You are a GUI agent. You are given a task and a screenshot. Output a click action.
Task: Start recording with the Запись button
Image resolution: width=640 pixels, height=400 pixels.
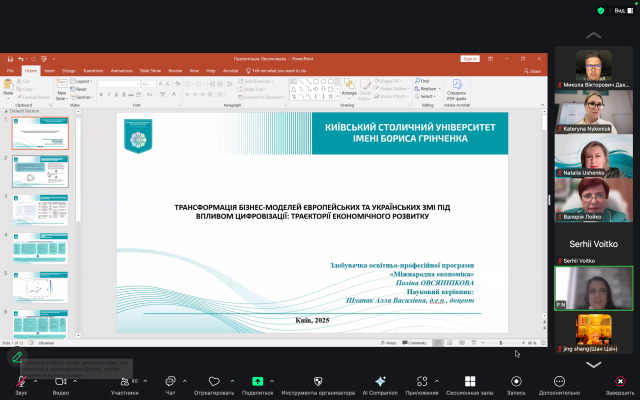click(x=516, y=382)
